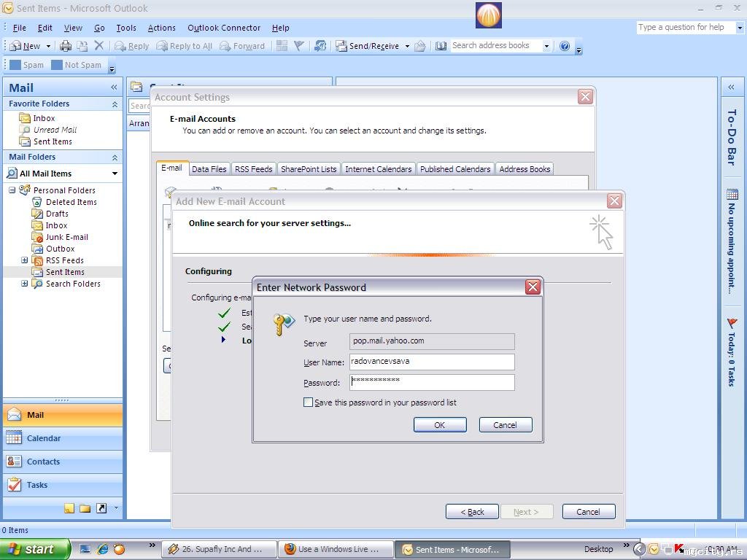
Task: Switch to the Data Files tab
Action: [209, 169]
